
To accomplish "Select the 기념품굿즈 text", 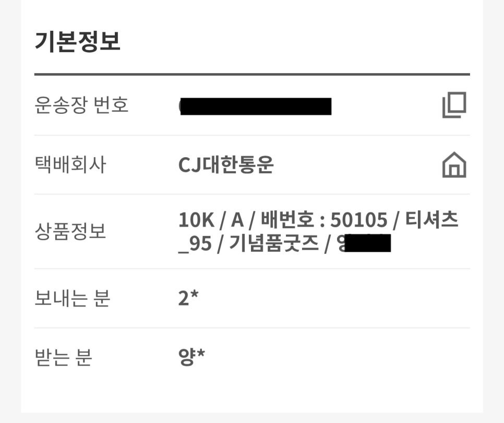I will coord(274,243).
